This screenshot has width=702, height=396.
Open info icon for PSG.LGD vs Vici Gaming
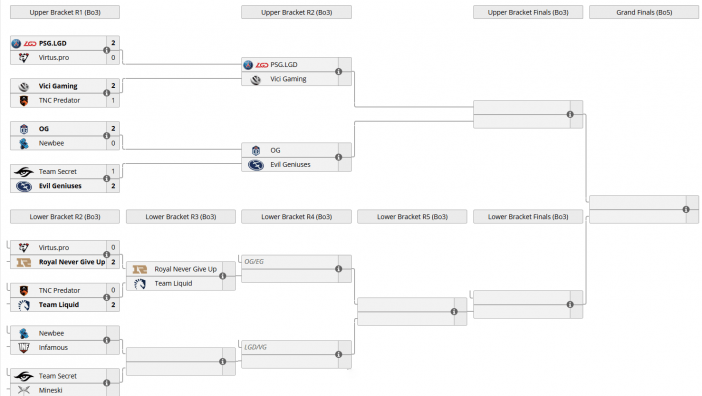click(x=338, y=72)
